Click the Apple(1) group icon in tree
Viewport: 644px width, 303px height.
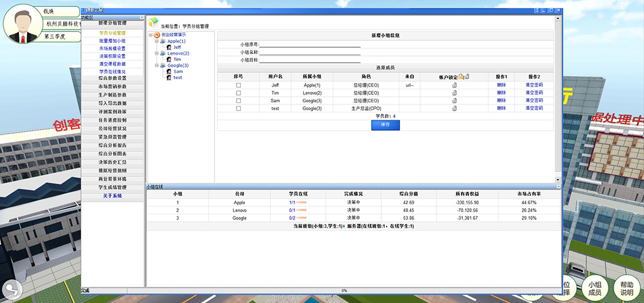point(163,41)
